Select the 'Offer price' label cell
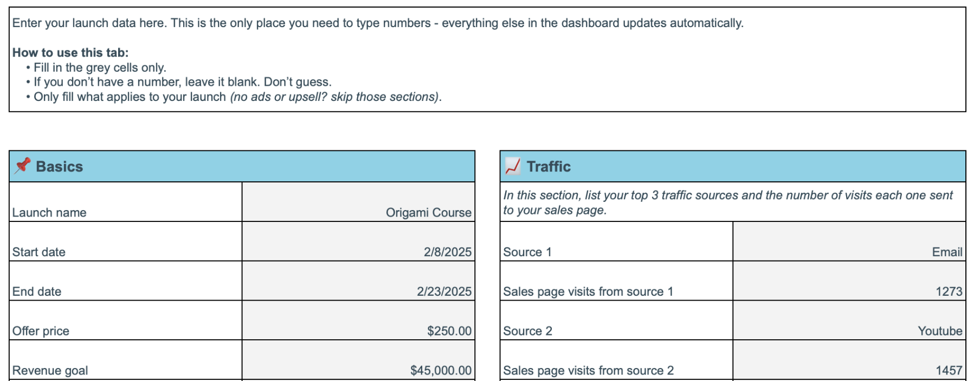The width and height of the screenshot is (980, 381). coord(125,321)
